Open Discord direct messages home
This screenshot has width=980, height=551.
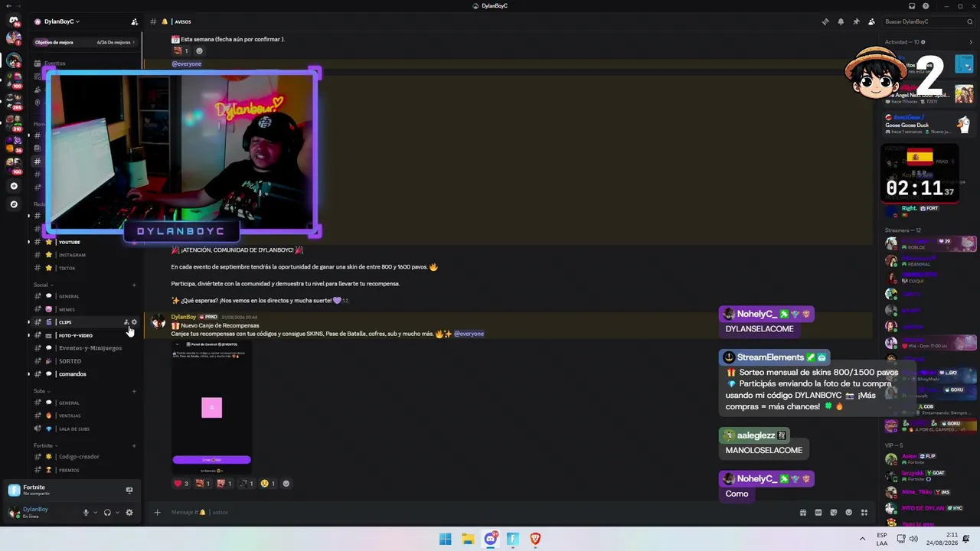pyautogui.click(x=14, y=21)
